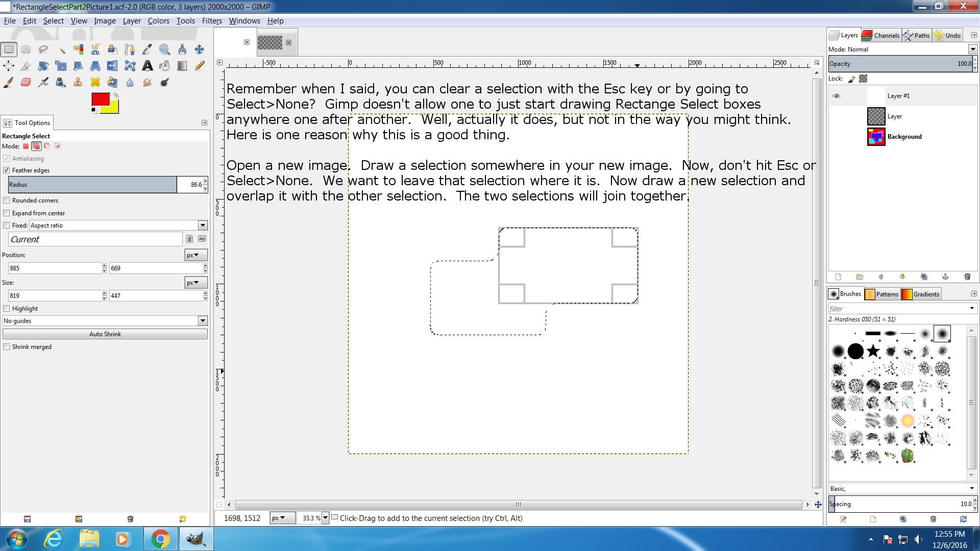Click the red foreground color swatch
The width and height of the screenshot is (980, 551).
pos(100,99)
